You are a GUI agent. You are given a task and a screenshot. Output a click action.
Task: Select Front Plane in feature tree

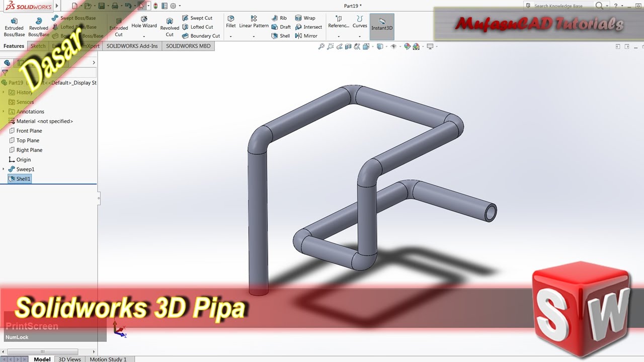25,131
